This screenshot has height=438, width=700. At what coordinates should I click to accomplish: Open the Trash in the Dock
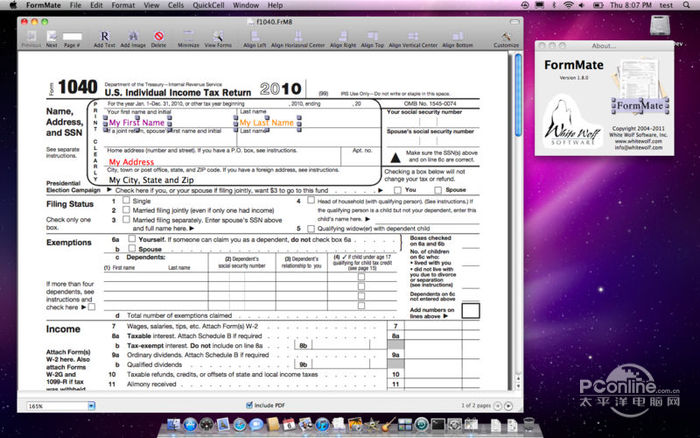pos(528,424)
